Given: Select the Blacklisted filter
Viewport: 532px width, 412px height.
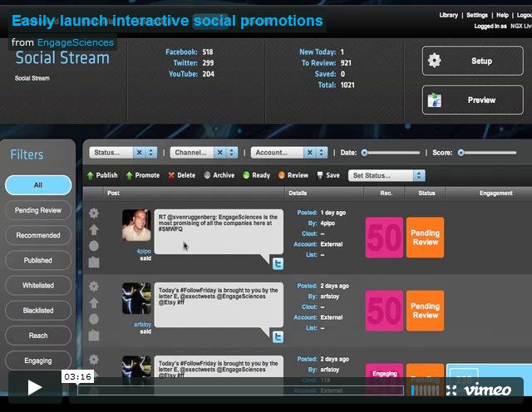Looking at the screenshot, I should click(x=38, y=311).
